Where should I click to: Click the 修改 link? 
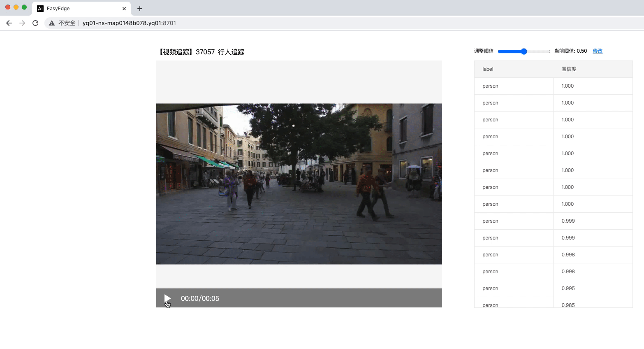tap(598, 51)
